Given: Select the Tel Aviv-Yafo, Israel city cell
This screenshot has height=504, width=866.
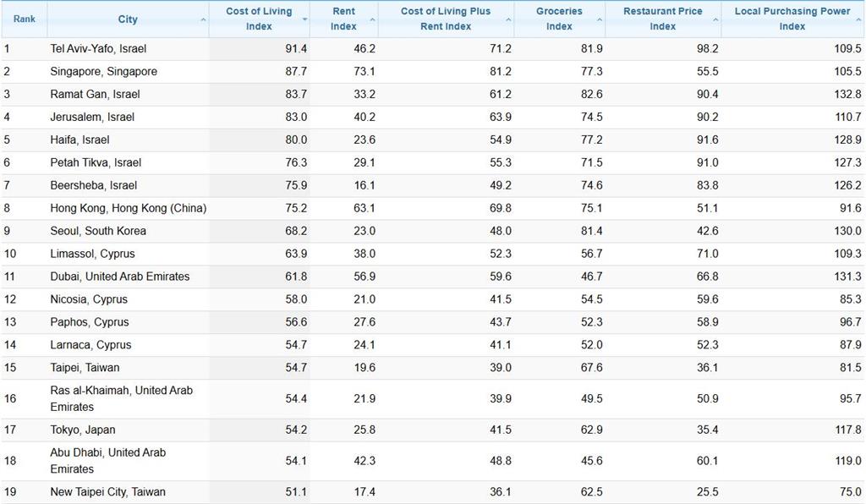Looking at the screenshot, I should coord(98,49).
